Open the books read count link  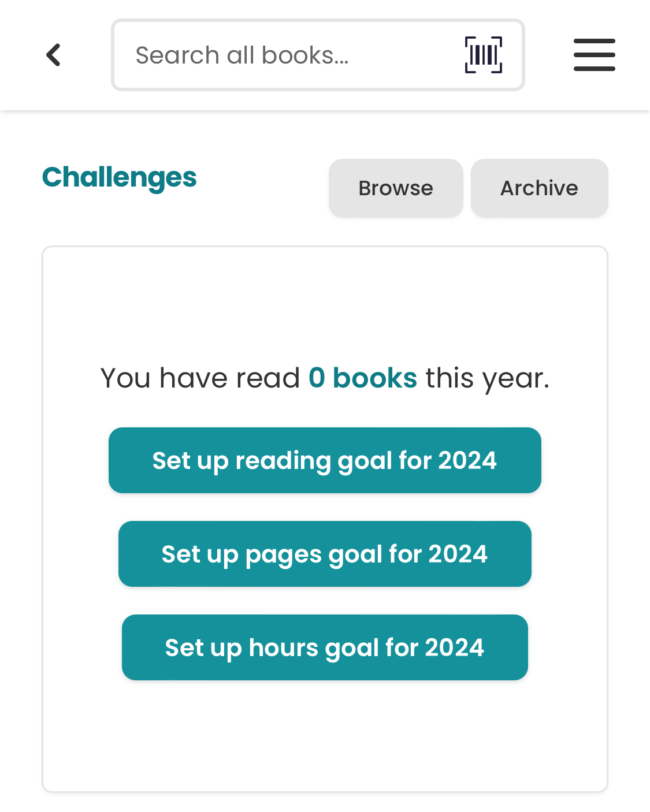(362, 377)
